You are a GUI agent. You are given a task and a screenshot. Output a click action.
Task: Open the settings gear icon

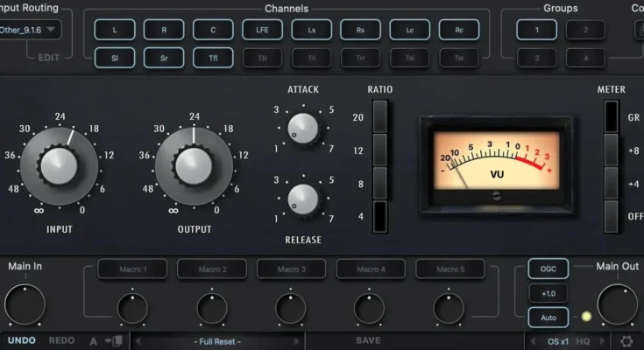click(626, 341)
